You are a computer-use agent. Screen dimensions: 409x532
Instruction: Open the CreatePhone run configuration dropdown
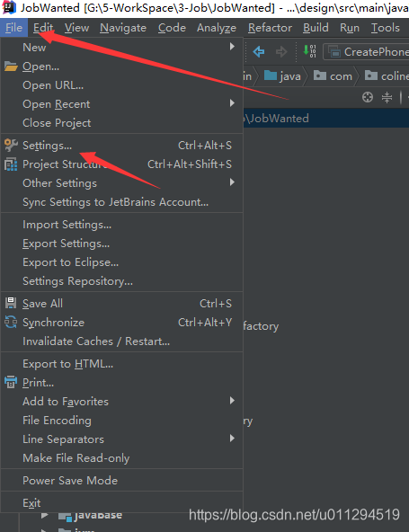367,52
